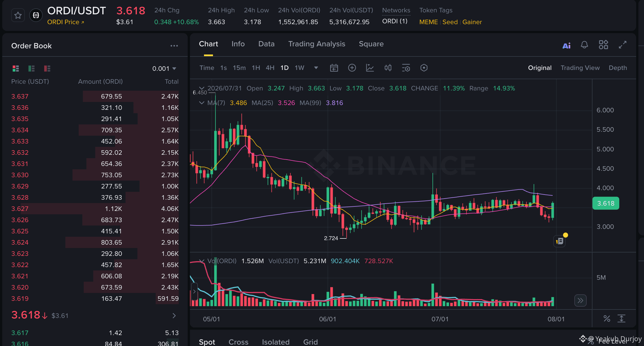Click the Seed token tag

(450, 22)
